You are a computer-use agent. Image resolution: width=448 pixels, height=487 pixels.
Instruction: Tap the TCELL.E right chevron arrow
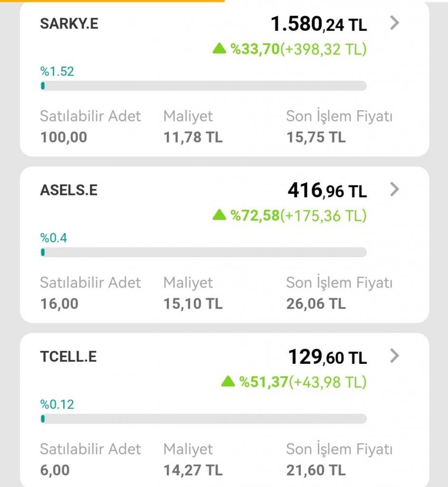click(x=394, y=356)
